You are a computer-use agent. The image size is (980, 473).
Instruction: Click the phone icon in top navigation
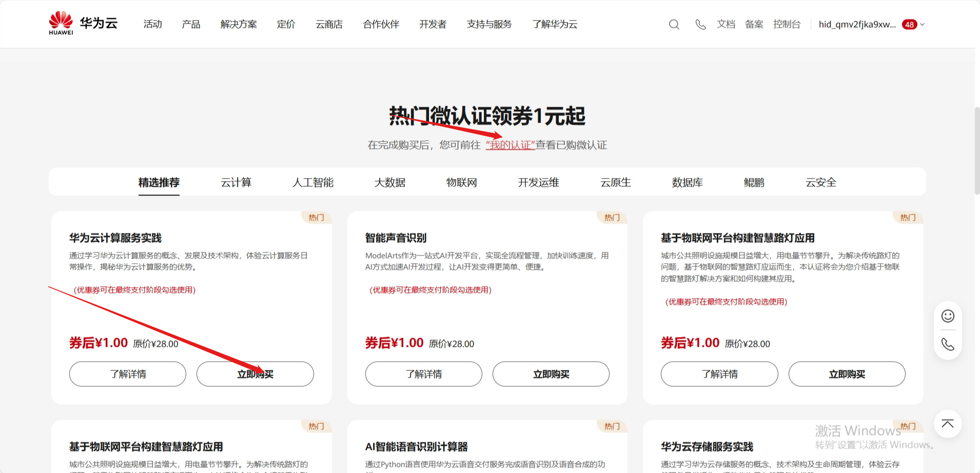[700, 25]
